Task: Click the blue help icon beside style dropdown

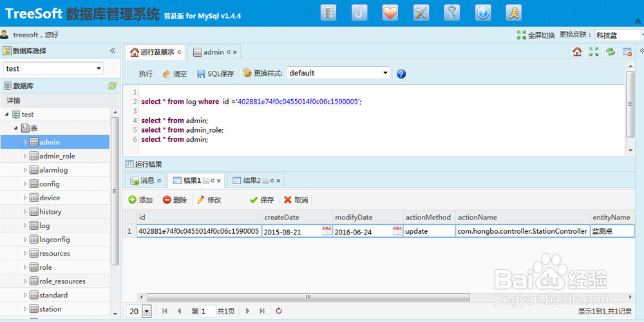Action: (401, 74)
